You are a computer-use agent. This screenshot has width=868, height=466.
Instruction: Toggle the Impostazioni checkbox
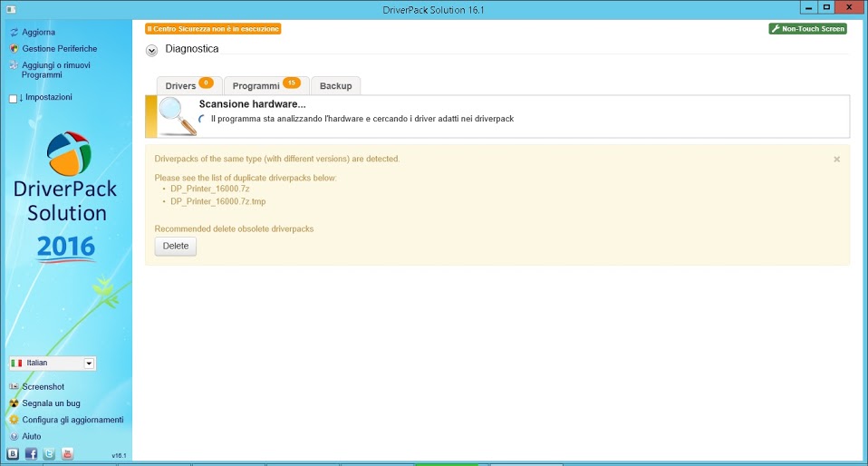[x=14, y=99]
